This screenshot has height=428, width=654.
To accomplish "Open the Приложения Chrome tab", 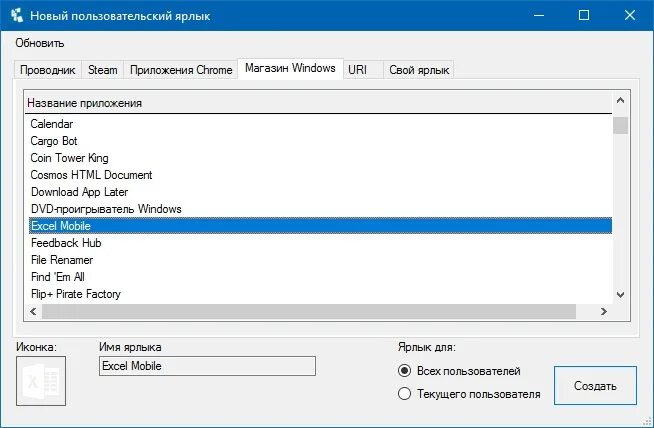I will (x=181, y=70).
